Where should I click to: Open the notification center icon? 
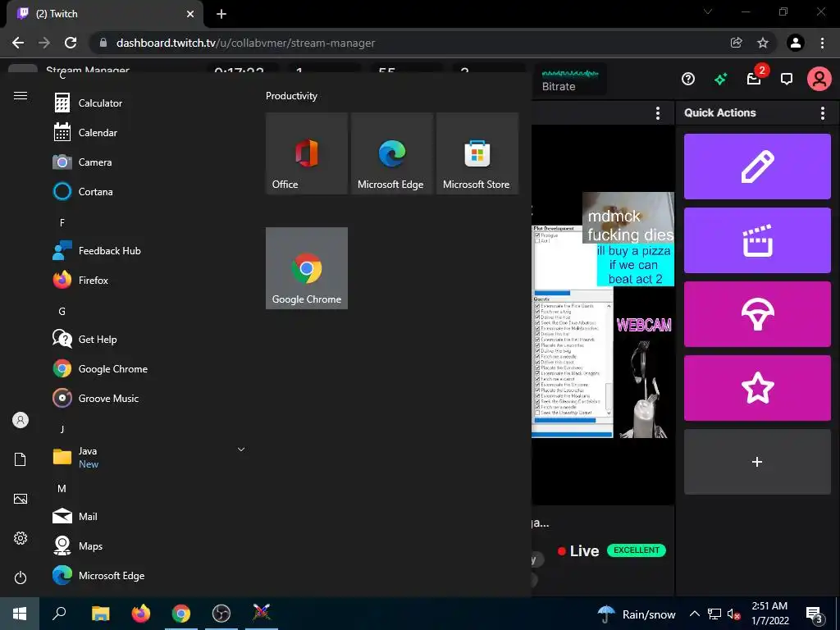tap(815, 614)
